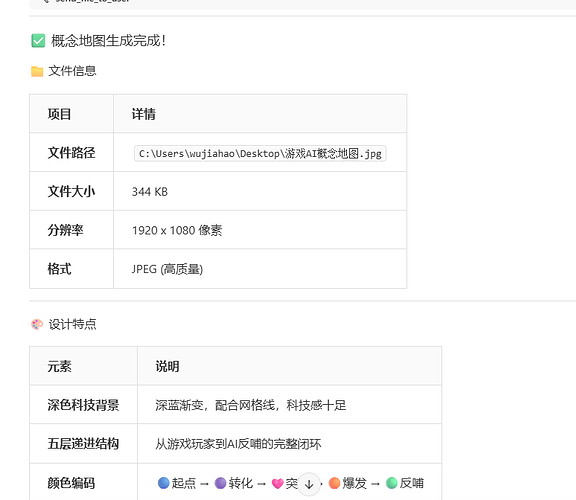Click the 项目 table column header
The image size is (576, 500).
[59, 114]
